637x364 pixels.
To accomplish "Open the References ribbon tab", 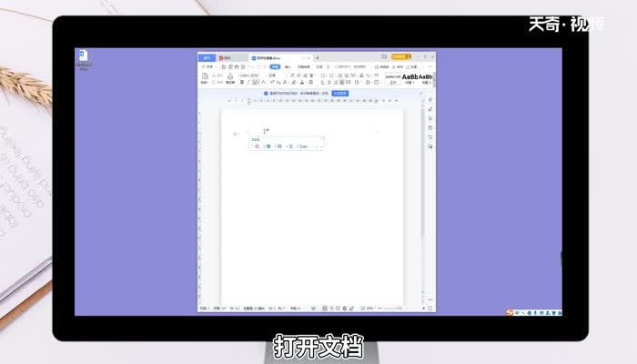I will click(319, 66).
